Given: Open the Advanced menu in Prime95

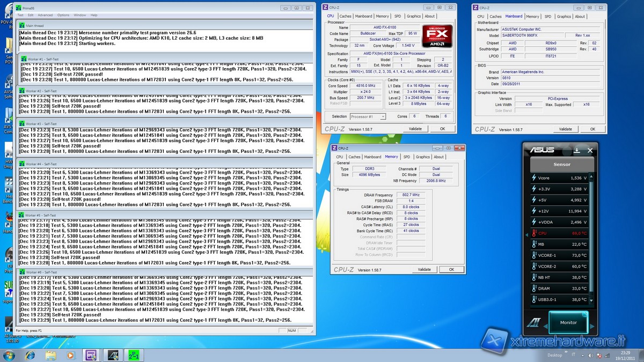Looking at the screenshot, I should (x=45, y=15).
